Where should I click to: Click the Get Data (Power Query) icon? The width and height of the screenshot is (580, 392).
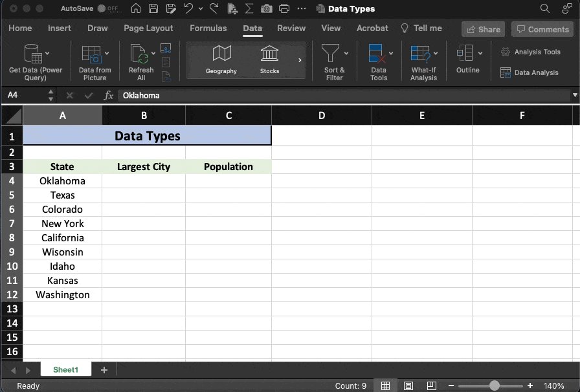[33, 54]
